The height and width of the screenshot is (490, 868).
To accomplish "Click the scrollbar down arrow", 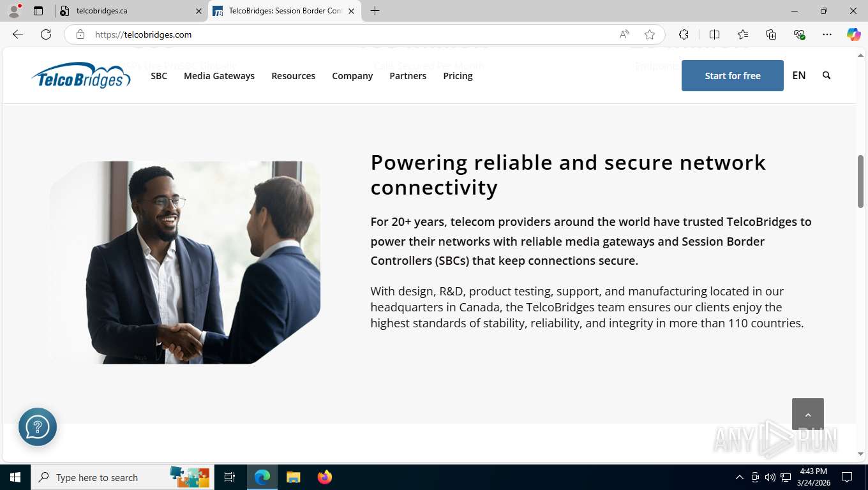I will click(860, 454).
